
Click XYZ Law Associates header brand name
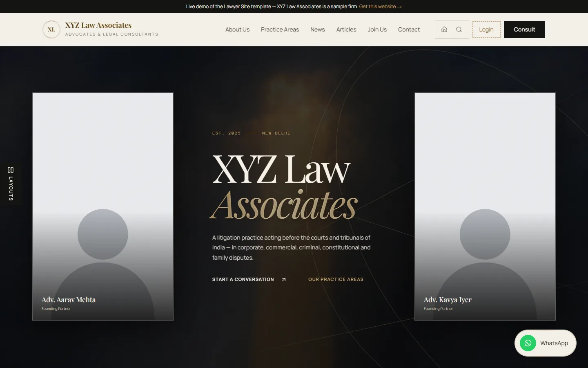coord(98,25)
